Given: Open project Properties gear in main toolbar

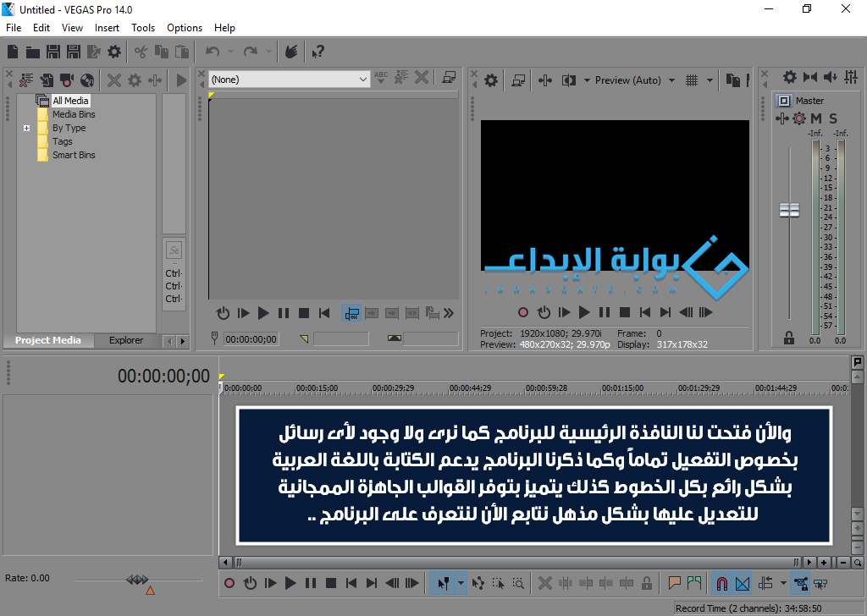Looking at the screenshot, I should point(114,52).
